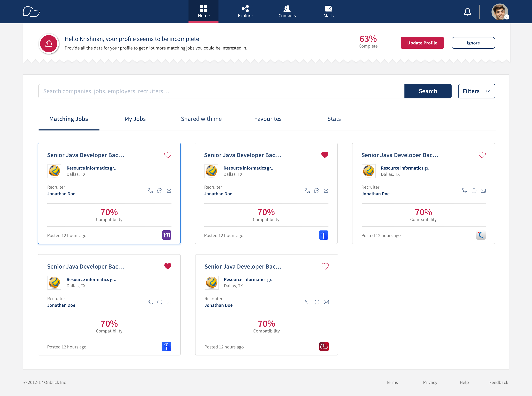Open the notifications bell in header
This screenshot has width=532, height=396.
click(467, 12)
